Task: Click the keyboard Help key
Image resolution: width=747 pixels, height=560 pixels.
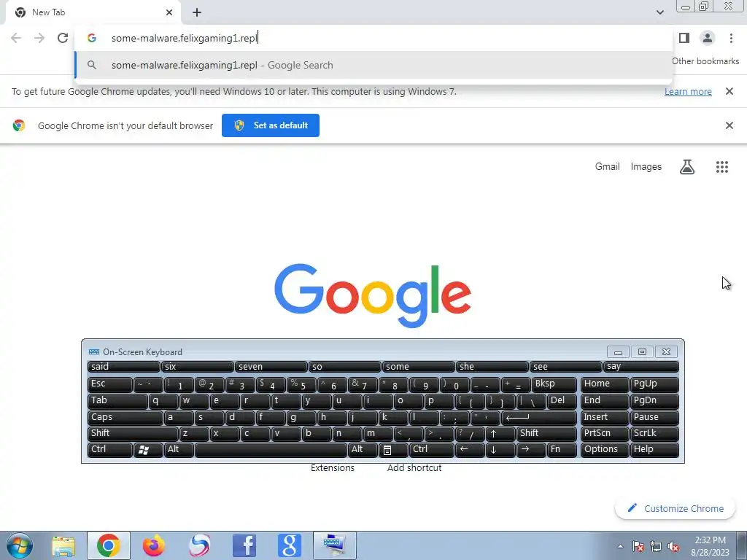Action: (x=654, y=449)
